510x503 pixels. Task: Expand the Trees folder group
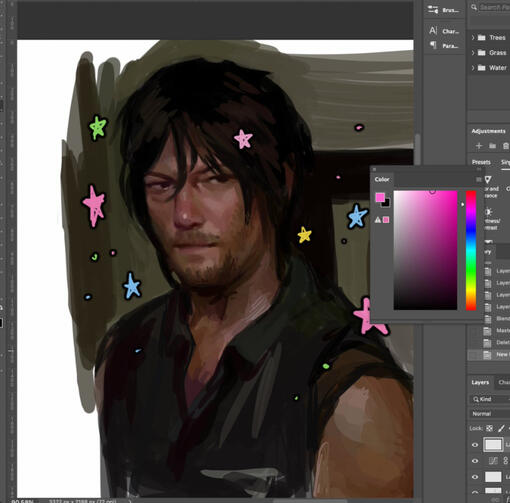[473, 38]
